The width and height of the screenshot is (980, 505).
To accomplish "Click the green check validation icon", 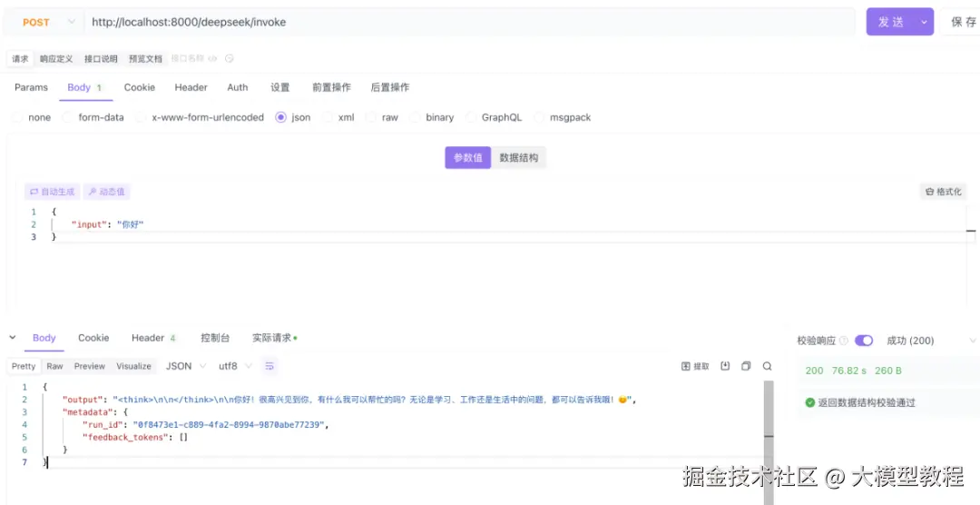I will 810,403.
